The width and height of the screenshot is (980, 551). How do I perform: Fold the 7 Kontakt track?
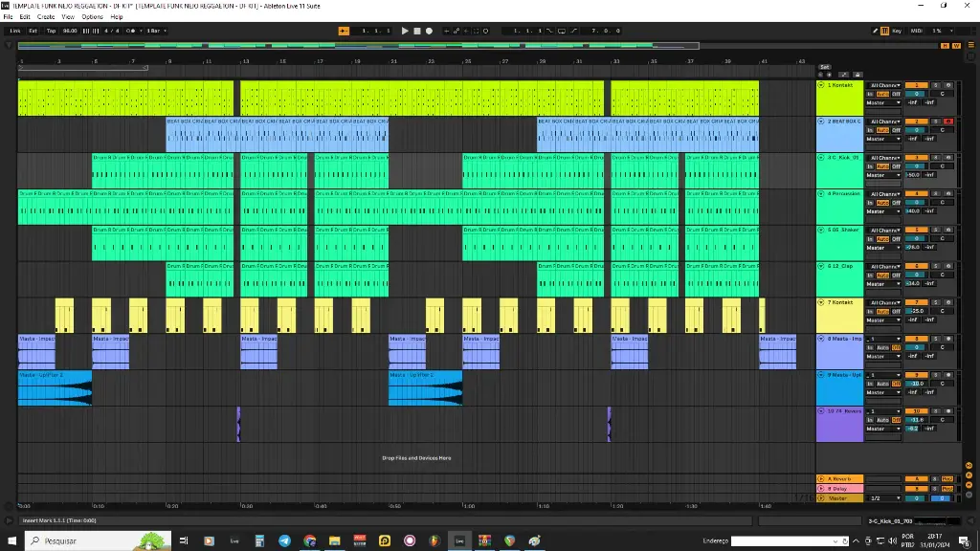pos(821,302)
